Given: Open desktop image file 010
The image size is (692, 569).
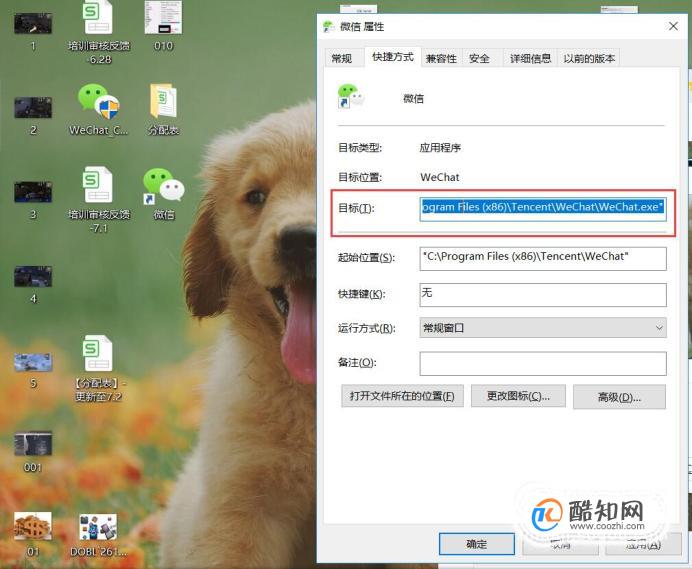Looking at the screenshot, I should 163,18.
